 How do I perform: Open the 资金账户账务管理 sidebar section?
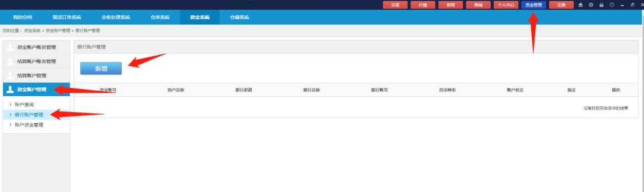tap(37, 48)
